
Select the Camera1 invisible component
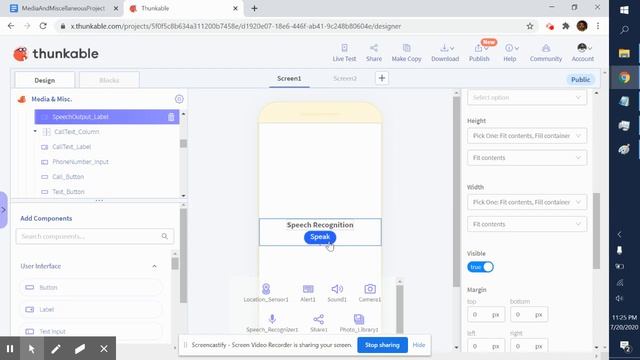pos(370,293)
